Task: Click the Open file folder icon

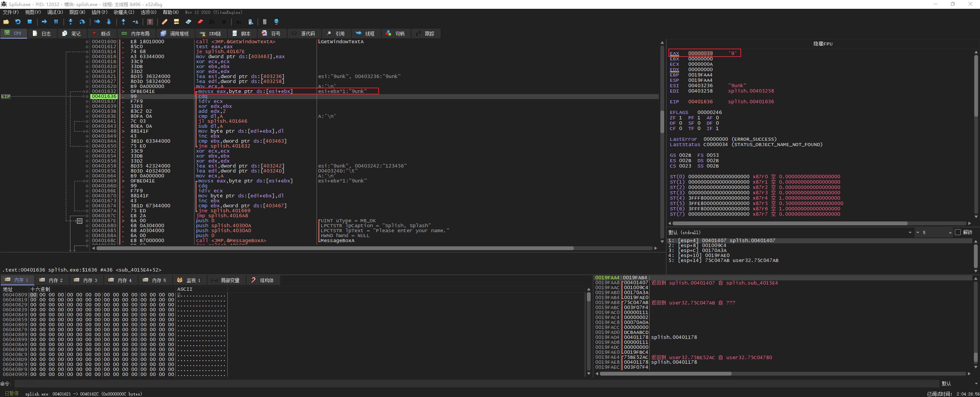Action: tap(6, 22)
